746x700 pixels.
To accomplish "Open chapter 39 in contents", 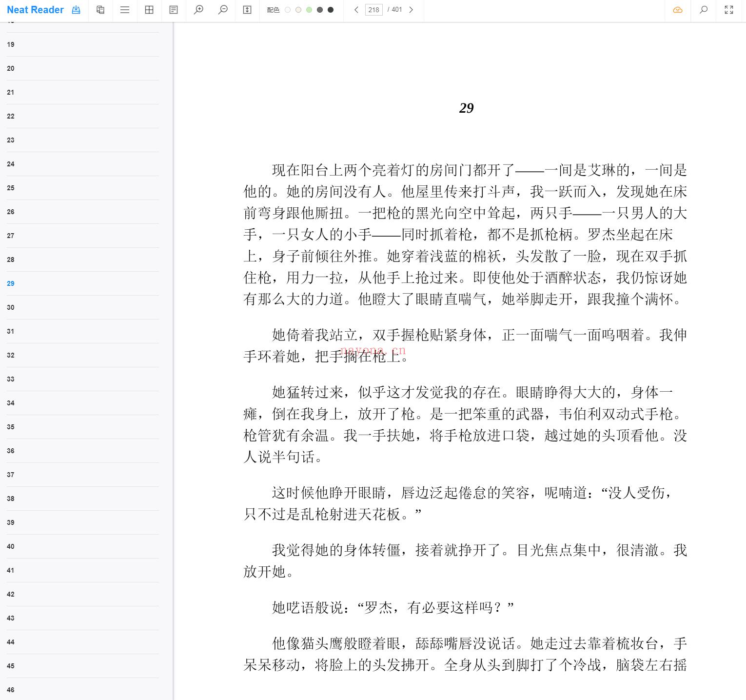I will [x=83, y=522].
